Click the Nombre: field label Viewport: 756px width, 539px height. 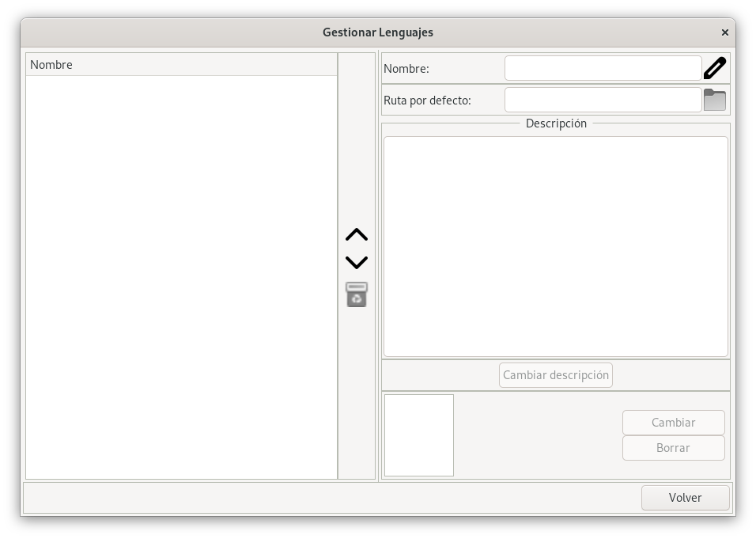tap(405, 68)
